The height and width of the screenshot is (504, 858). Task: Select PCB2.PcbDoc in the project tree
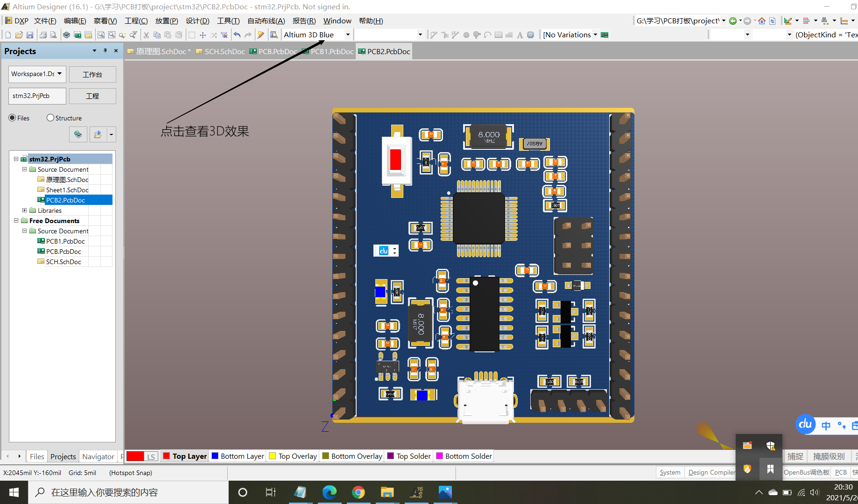tap(65, 200)
